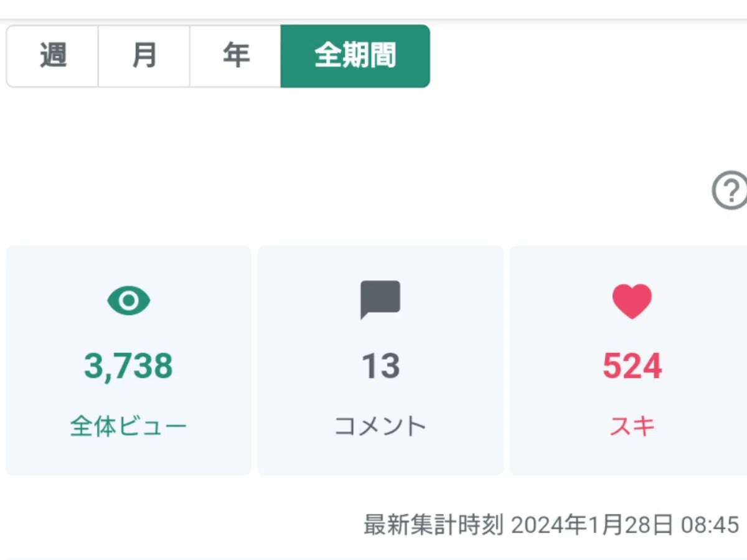
Task: Select the 全期間 tab
Action: pyautogui.click(x=355, y=56)
